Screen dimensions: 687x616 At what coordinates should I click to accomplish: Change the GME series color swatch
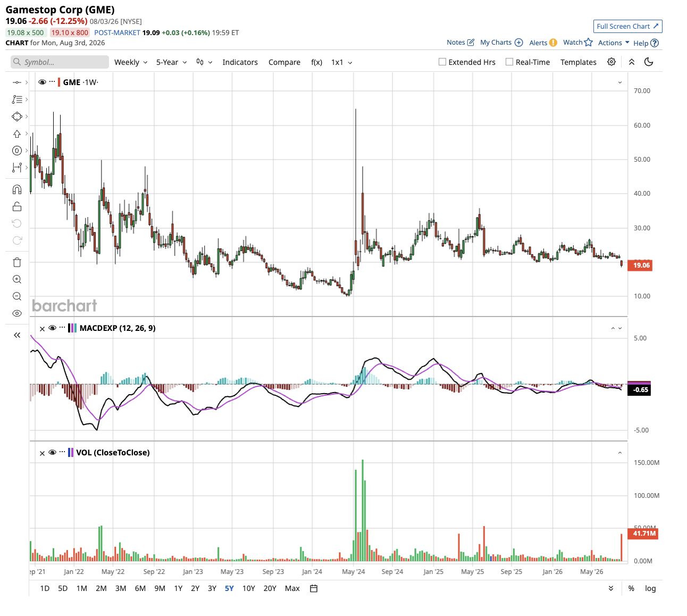(59, 82)
